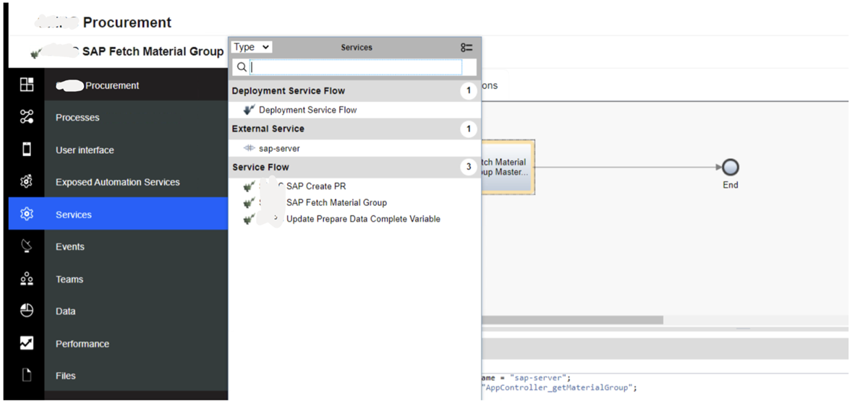This screenshot has height=414, width=868.
Task: Click the Exposed Automation Services gear icon
Action: 27,182
